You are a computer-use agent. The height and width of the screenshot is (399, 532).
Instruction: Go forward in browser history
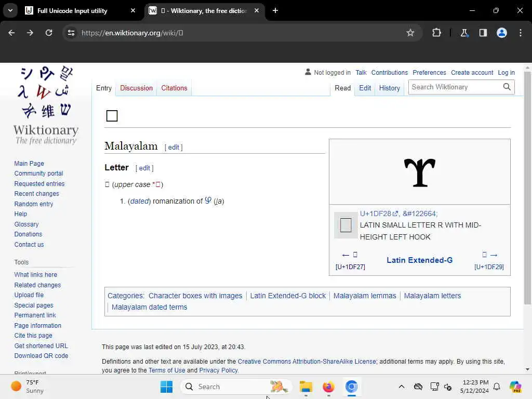tap(30, 33)
